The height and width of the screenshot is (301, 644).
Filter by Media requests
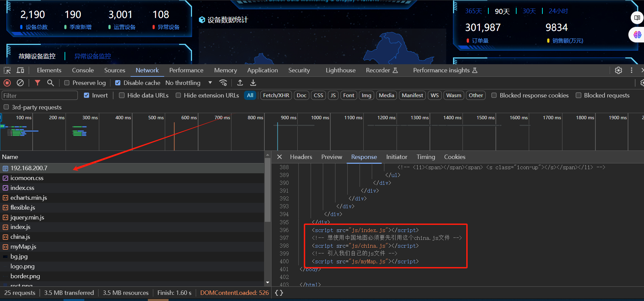tap(386, 95)
